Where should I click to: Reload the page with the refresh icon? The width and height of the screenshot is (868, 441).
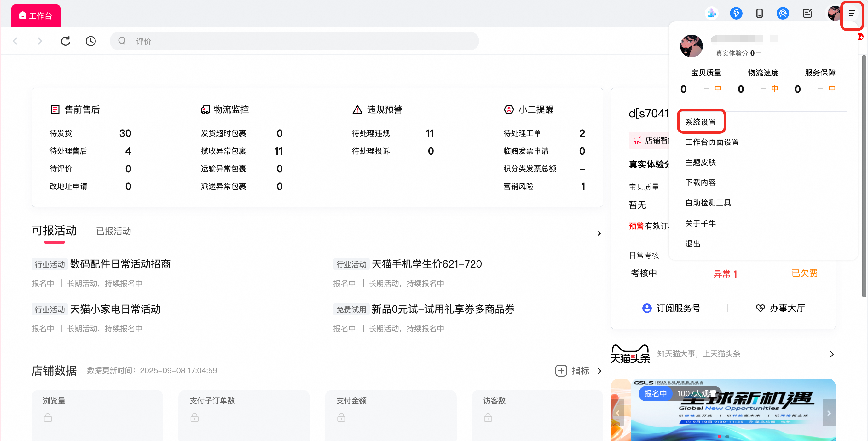[65, 41]
